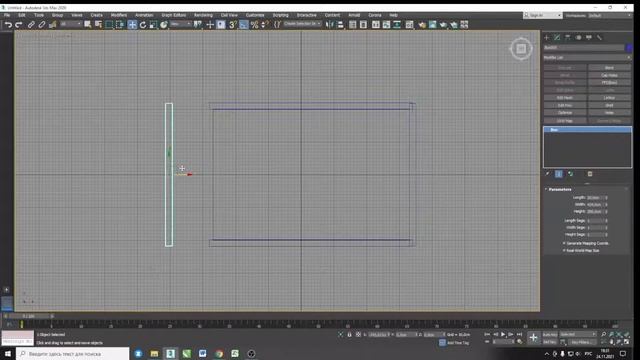
Task: Click the FFD(box) modifier button
Action: point(609,83)
